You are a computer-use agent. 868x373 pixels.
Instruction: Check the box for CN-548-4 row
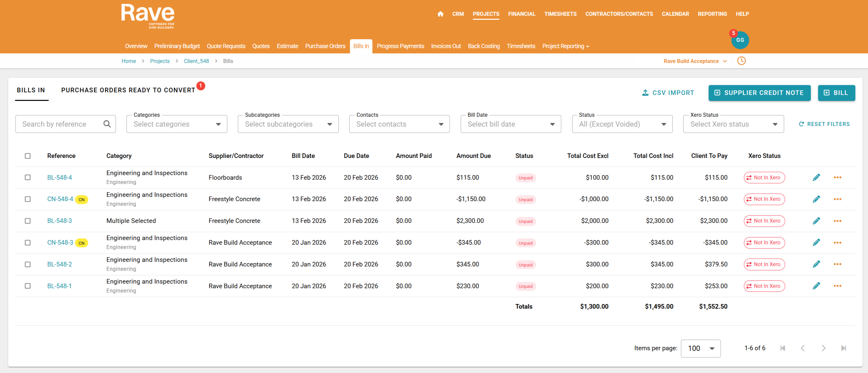point(28,199)
